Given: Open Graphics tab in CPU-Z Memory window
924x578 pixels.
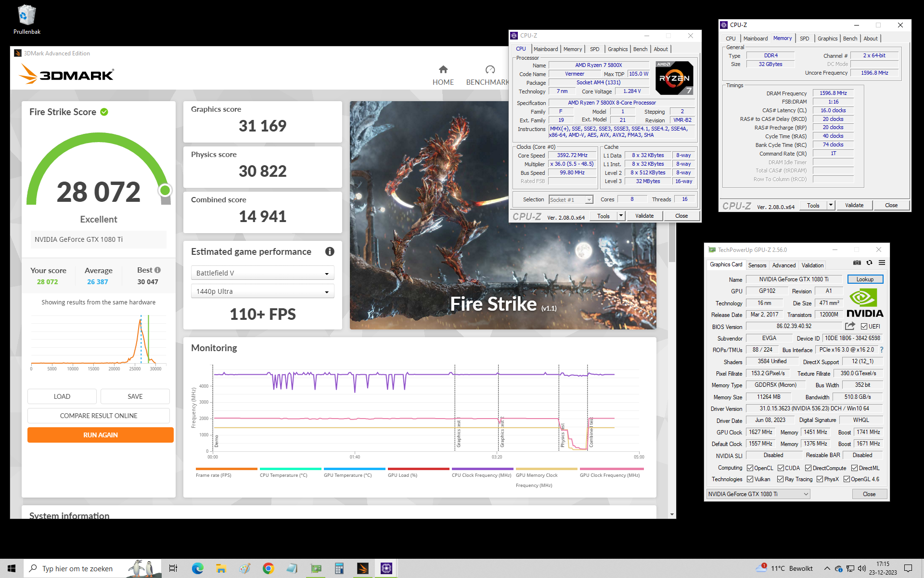Looking at the screenshot, I should (x=827, y=39).
